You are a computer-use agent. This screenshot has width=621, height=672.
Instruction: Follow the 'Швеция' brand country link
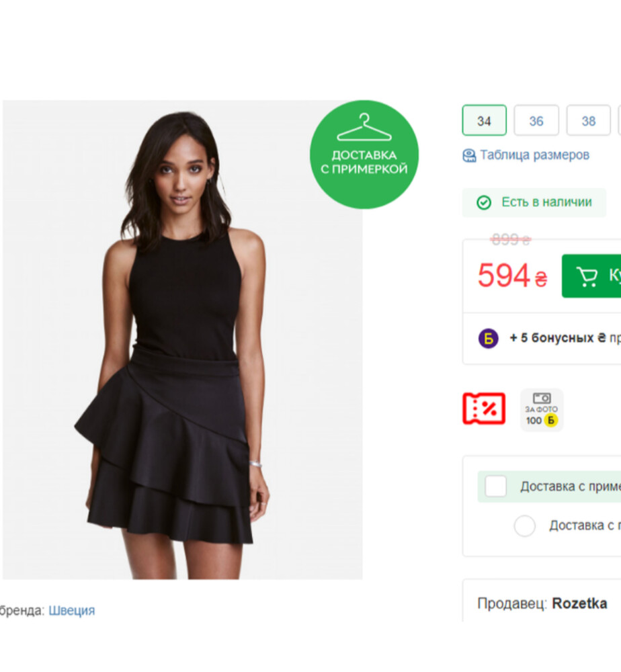click(x=72, y=611)
